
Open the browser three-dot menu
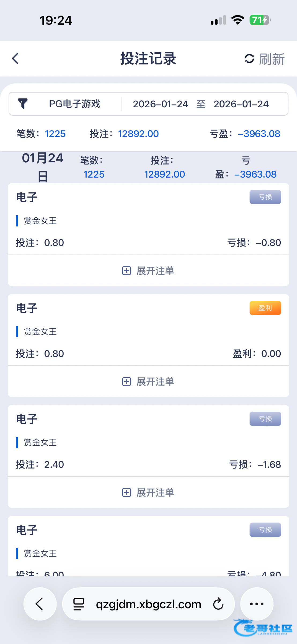(x=257, y=604)
